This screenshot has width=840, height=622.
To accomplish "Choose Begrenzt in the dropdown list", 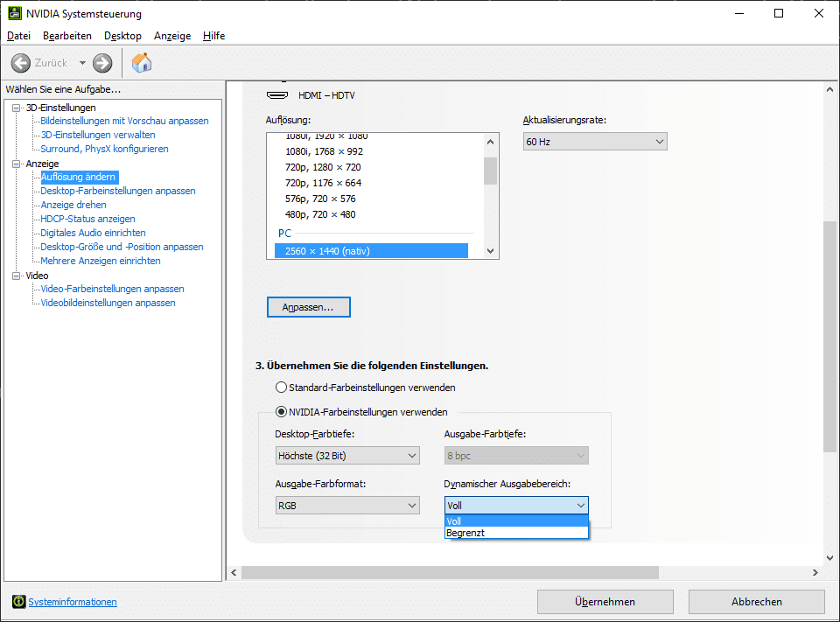I will 516,533.
